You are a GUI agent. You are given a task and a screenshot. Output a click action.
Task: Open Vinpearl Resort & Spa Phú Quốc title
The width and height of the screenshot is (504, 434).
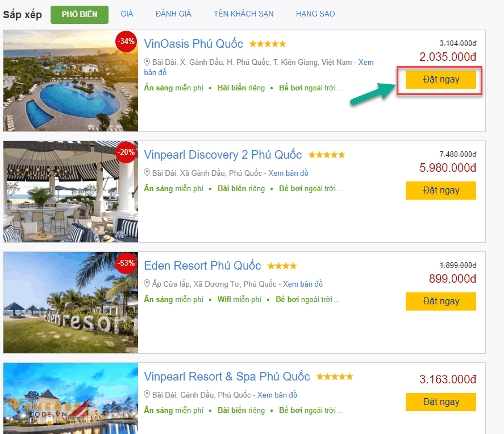click(227, 377)
